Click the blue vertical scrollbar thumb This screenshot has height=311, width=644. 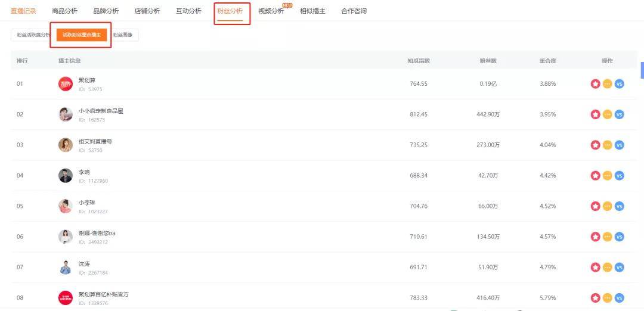(x=642, y=70)
